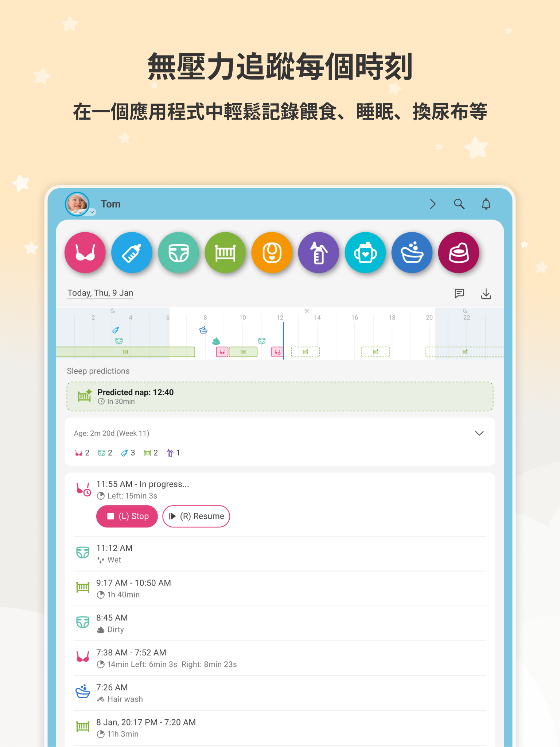Tap the bottle marker on timeline

coord(116,330)
